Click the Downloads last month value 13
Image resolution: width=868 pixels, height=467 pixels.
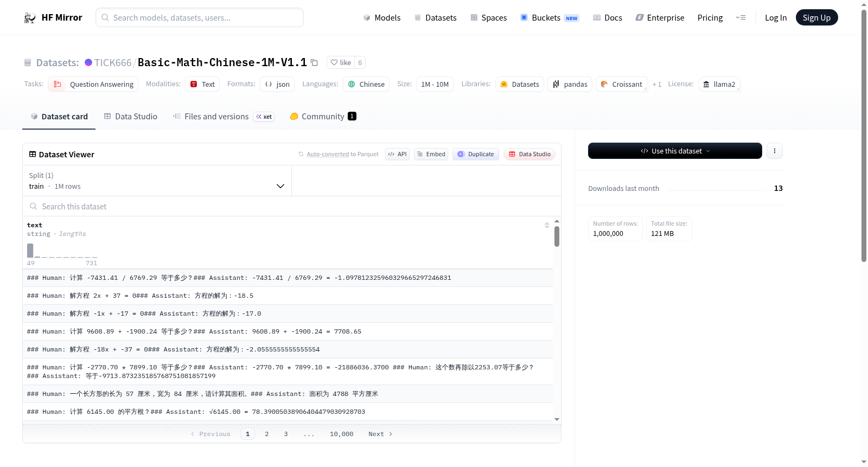(x=778, y=188)
